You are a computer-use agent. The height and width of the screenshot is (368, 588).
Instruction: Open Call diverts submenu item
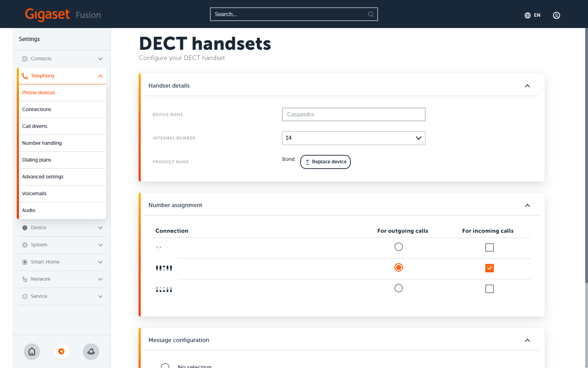[62, 127]
